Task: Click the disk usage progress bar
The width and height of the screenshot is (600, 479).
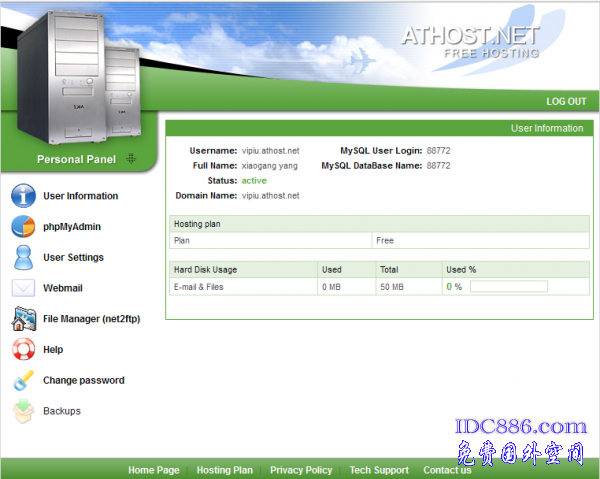Action: coord(509,287)
